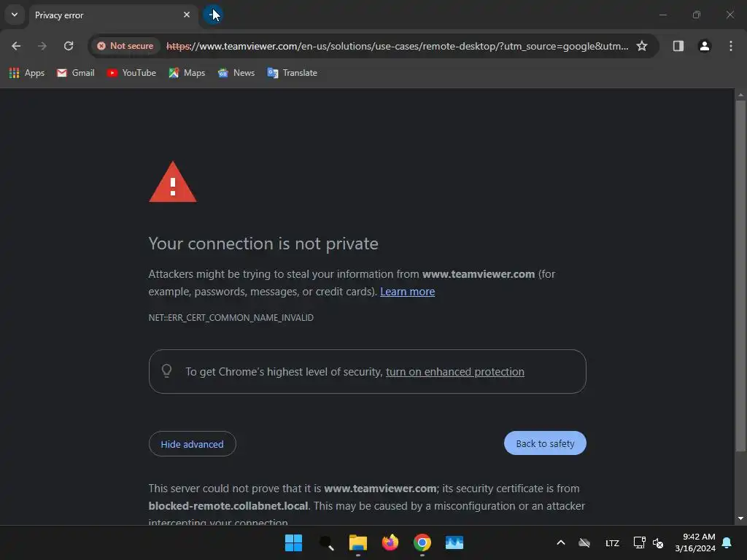The height and width of the screenshot is (560, 747).
Task: Open the side panel icon
Action: 678,46
